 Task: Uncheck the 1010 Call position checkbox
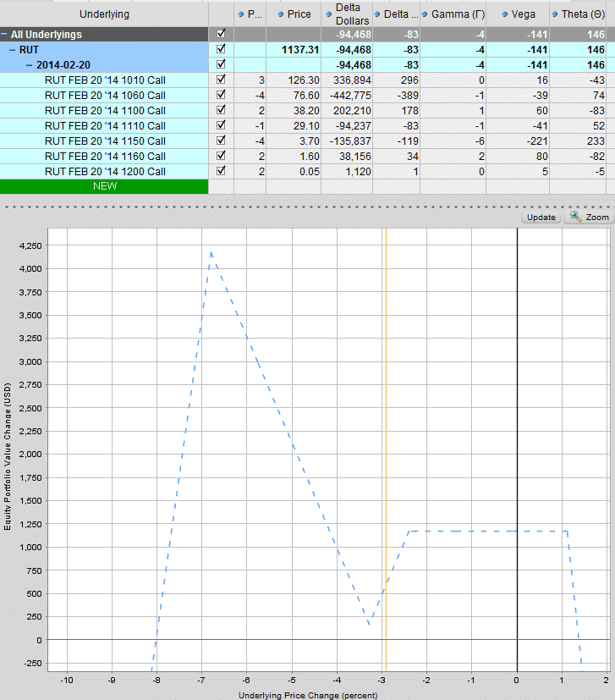coord(221,79)
